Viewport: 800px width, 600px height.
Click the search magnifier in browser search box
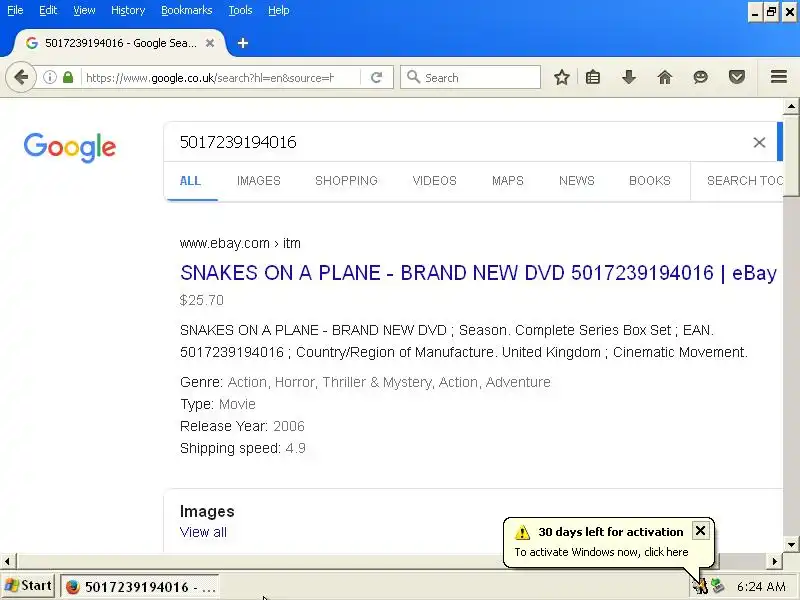coord(413,78)
